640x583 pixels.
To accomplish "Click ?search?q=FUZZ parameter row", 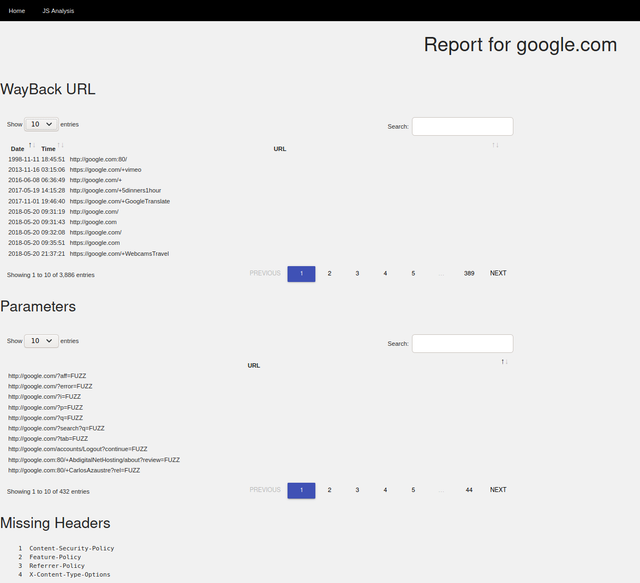I will (56, 428).
